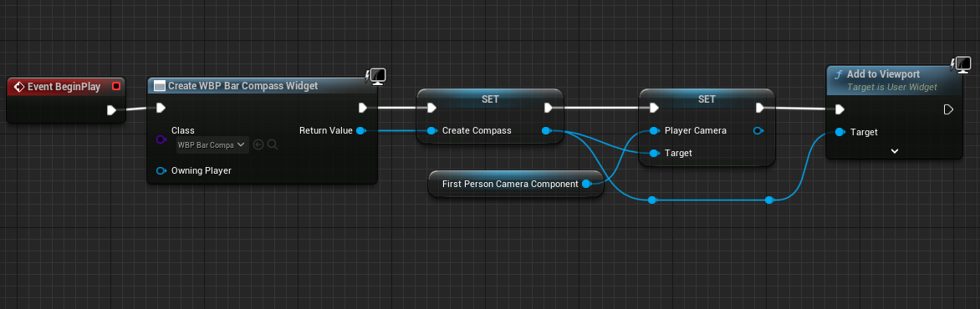This screenshot has height=309, width=980.
Task: Click the Player Camera input pin
Action: [654, 130]
